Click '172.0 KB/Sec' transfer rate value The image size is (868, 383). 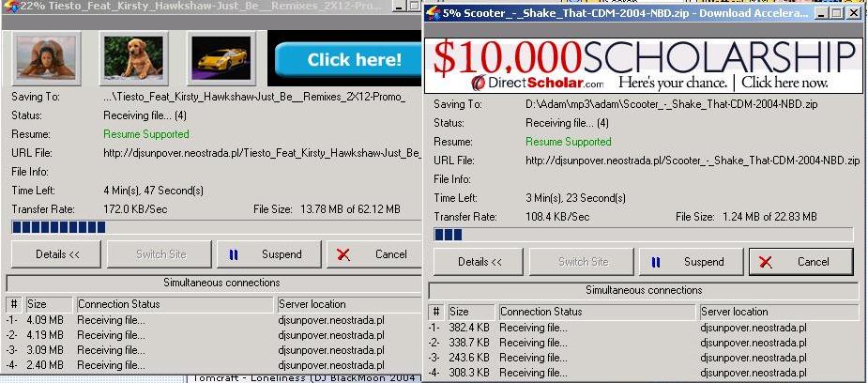(135, 209)
